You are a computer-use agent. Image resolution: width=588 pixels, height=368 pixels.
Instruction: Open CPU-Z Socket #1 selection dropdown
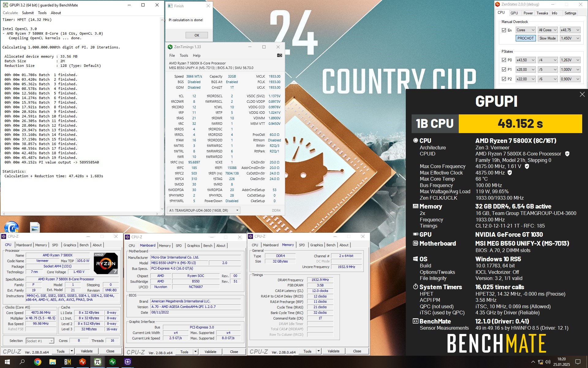click(x=40, y=341)
